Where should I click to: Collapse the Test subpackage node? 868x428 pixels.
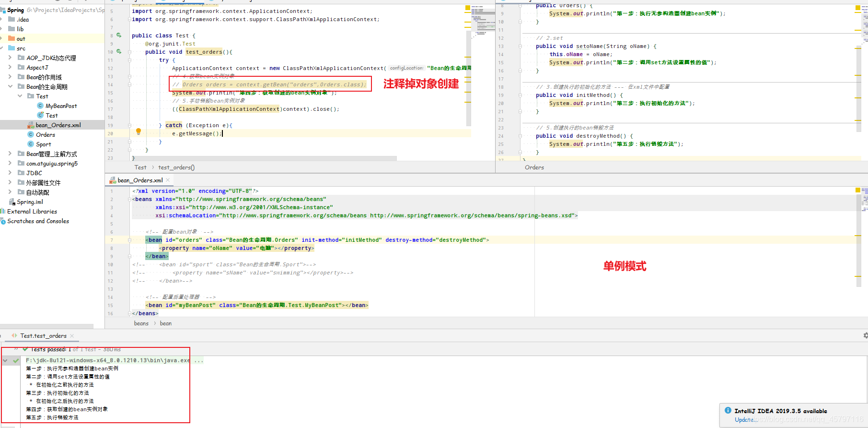coord(20,96)
